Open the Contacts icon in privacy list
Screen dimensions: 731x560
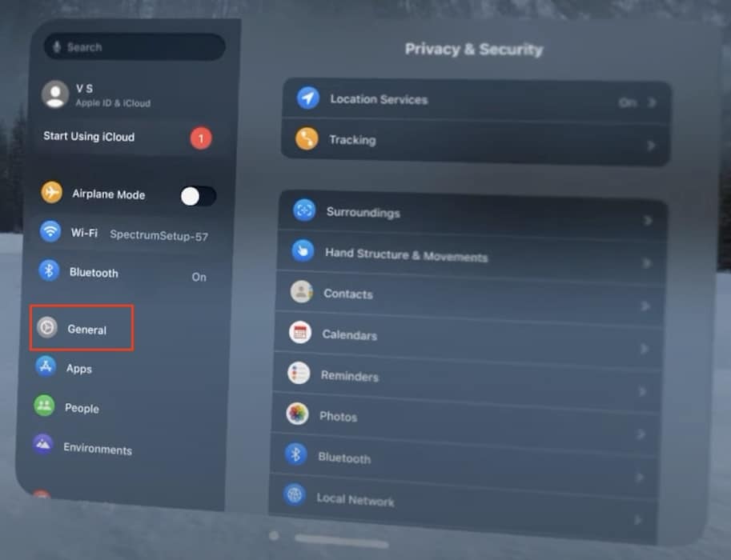[302, 292]
